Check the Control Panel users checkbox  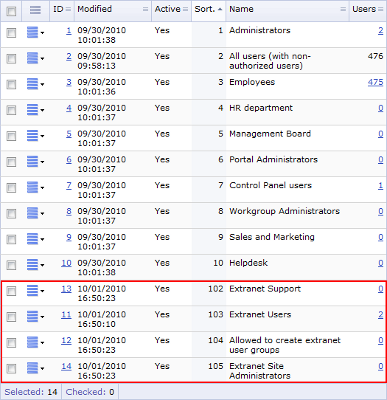[11, 188]
